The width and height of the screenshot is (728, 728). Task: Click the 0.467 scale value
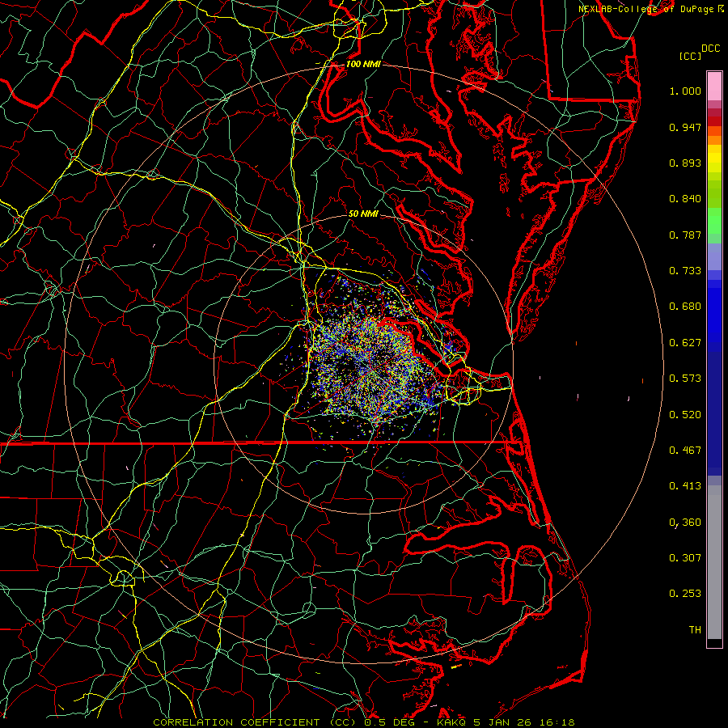coord(685,451)
